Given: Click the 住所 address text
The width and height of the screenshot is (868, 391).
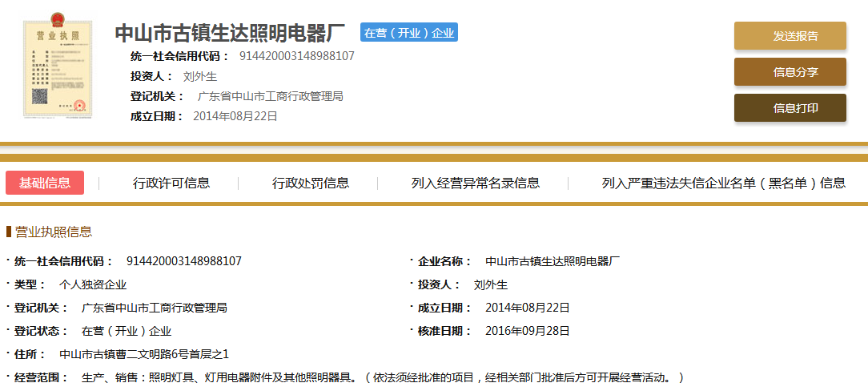Looking at the screenshot, I should pyautogui.click(x=144, y=353).
